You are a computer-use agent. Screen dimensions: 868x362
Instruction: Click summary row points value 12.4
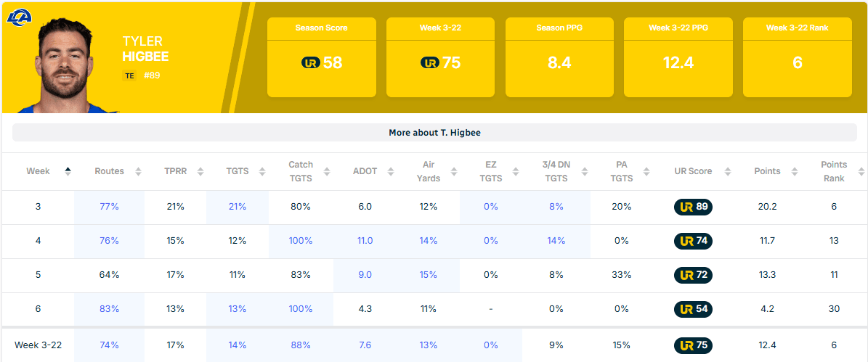click(x=767, y=345)
